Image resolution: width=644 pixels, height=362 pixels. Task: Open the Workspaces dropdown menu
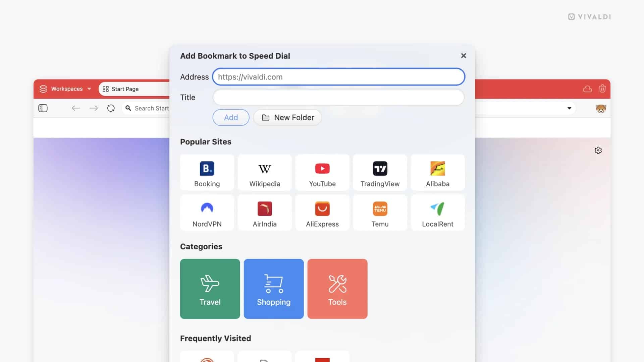[x=89, y=89]
